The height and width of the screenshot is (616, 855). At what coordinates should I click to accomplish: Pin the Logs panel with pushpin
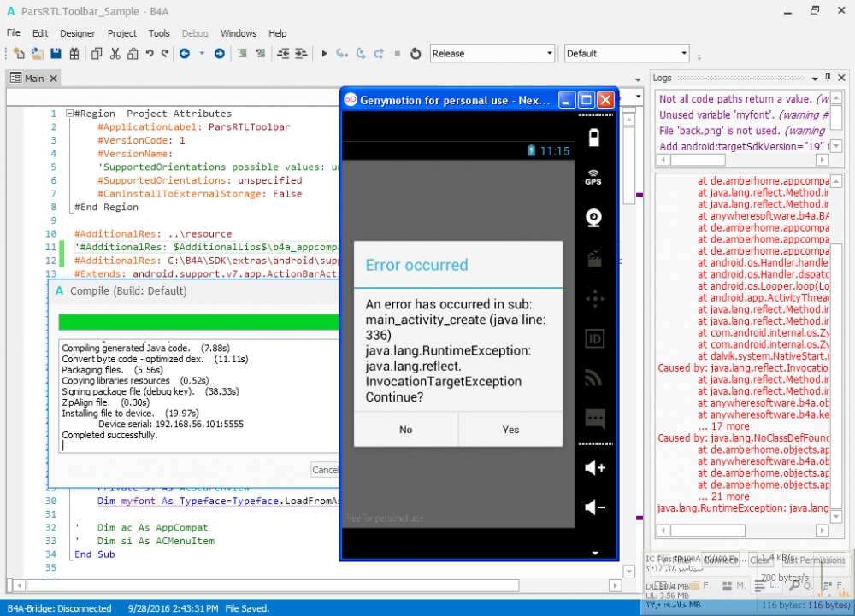click(828, 78)
